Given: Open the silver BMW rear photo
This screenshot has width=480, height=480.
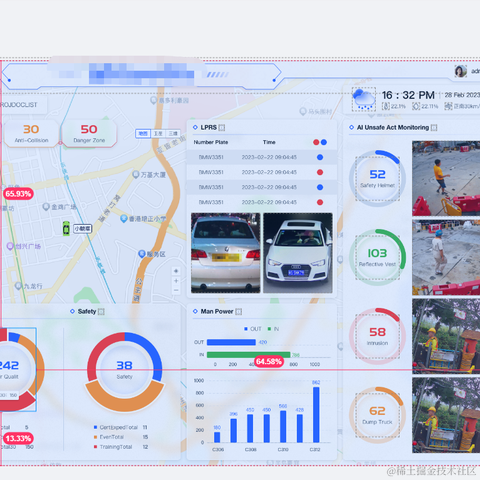Looking at the screenshot, I should [226, 253].
